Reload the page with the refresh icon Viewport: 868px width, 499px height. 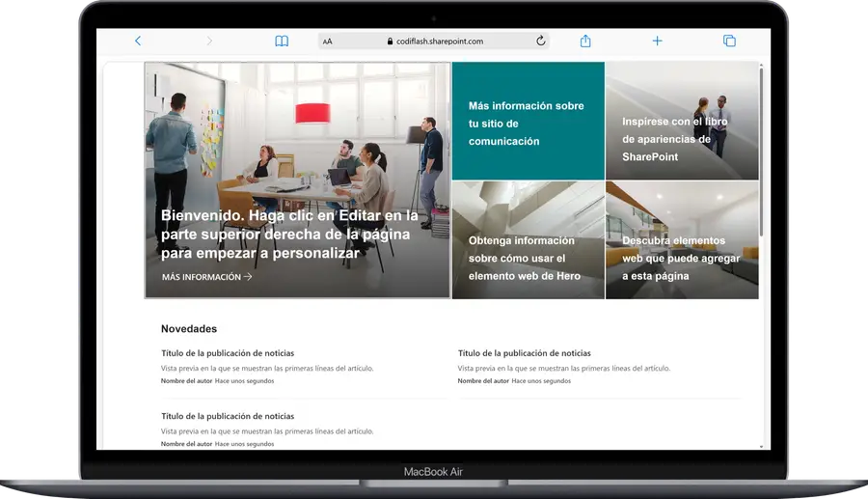541,41
